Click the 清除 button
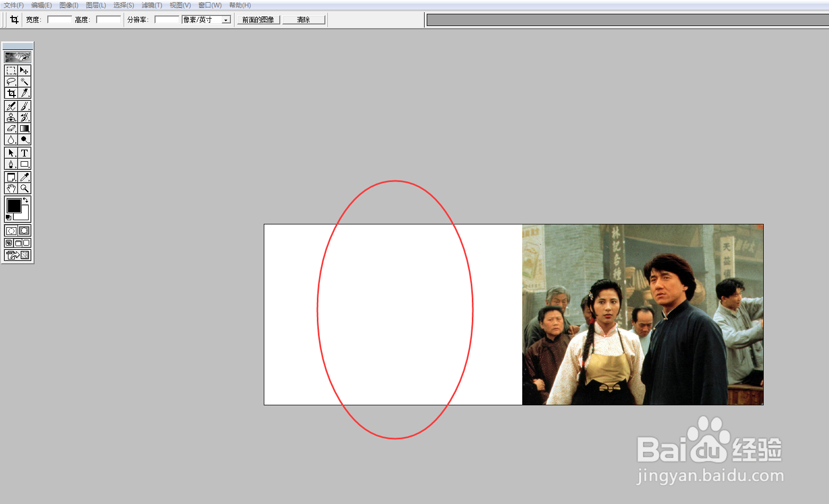The width and height of the screenshot is (829, 504). (304, 20)
